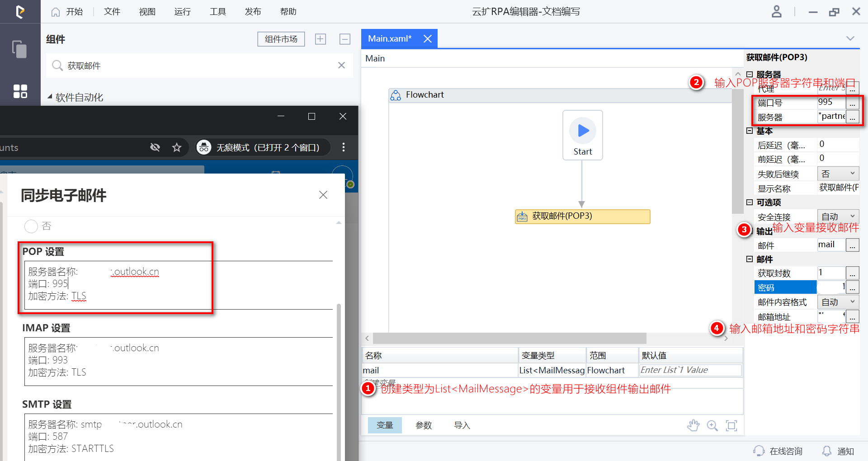Open the browser three-dot menu
Viewport: 868px width, 461px height.
[x=344, y=147]
